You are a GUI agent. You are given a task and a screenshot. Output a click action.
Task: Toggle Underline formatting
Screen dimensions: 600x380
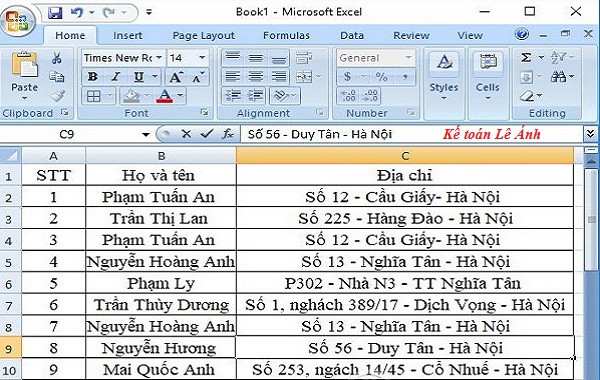(x=139, y=77)
